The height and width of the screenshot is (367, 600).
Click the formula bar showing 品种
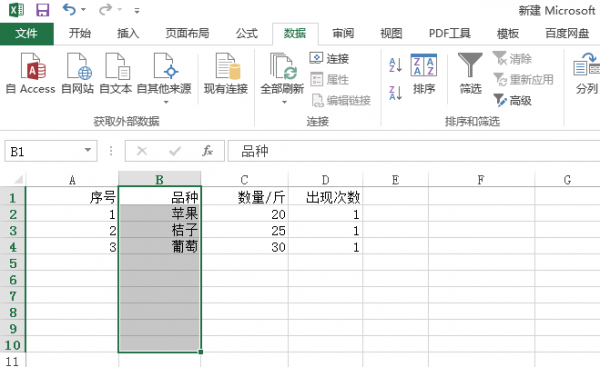click(414, 151)
